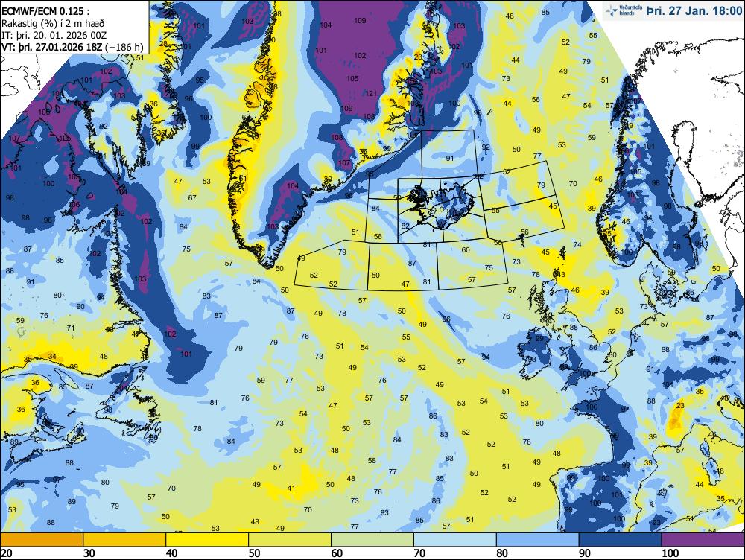Click the "34" humidity value on the map
This screenshot has width=745, height=560.
(52, 356)
